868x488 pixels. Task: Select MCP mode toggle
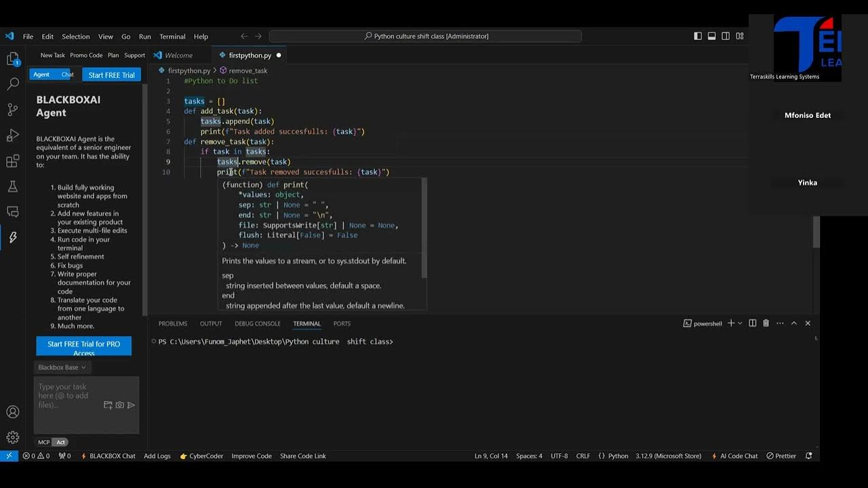tap(43, 442)
